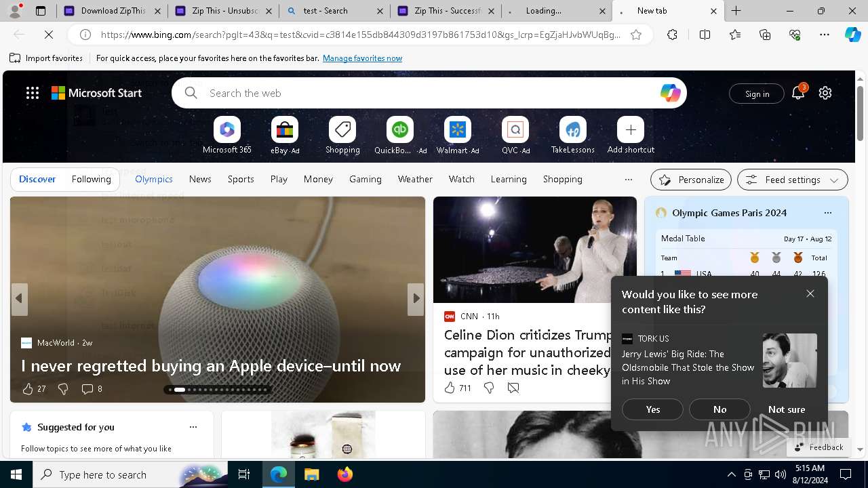Viewport: 868px width, 488px height.
Task: Open the Shopping shortcut tile
Action: (x=342, y=129)
